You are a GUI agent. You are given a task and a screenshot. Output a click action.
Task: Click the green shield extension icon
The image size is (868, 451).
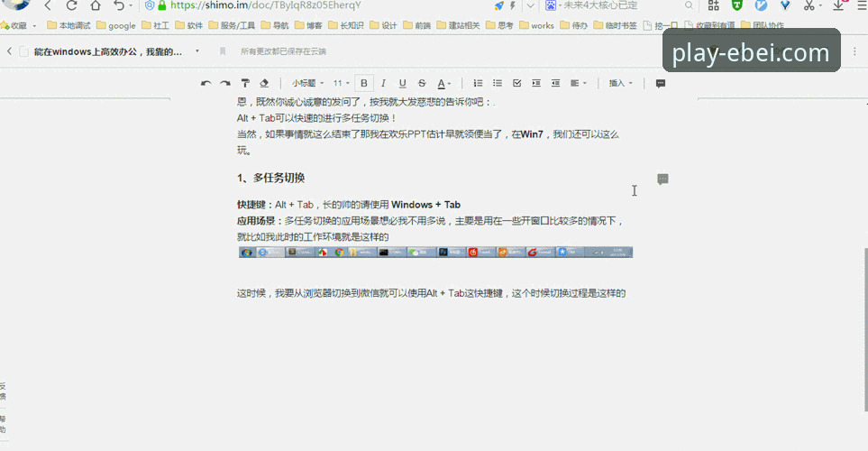736,5
